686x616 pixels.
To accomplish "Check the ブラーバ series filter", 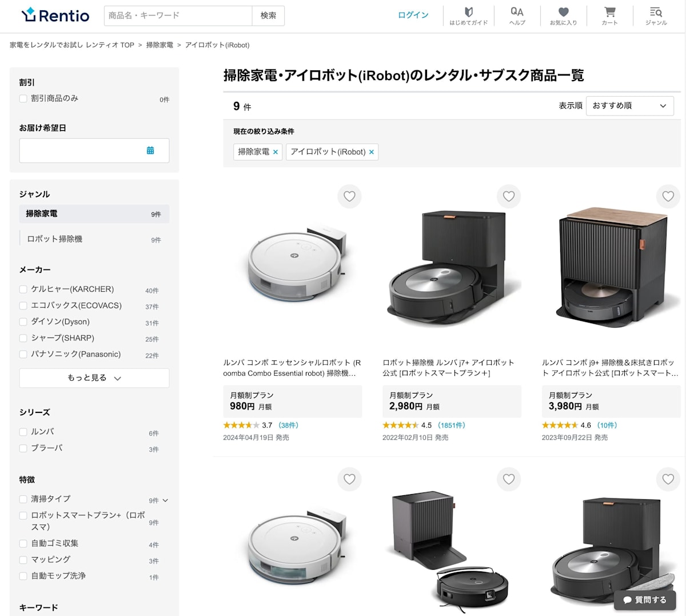I will pos(23,448).
